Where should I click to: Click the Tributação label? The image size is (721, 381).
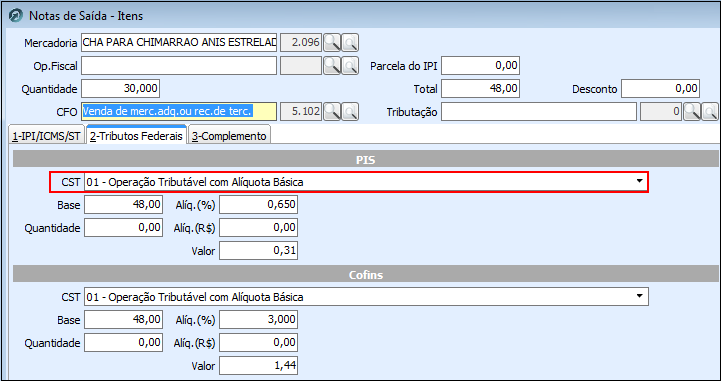point(412,112)
